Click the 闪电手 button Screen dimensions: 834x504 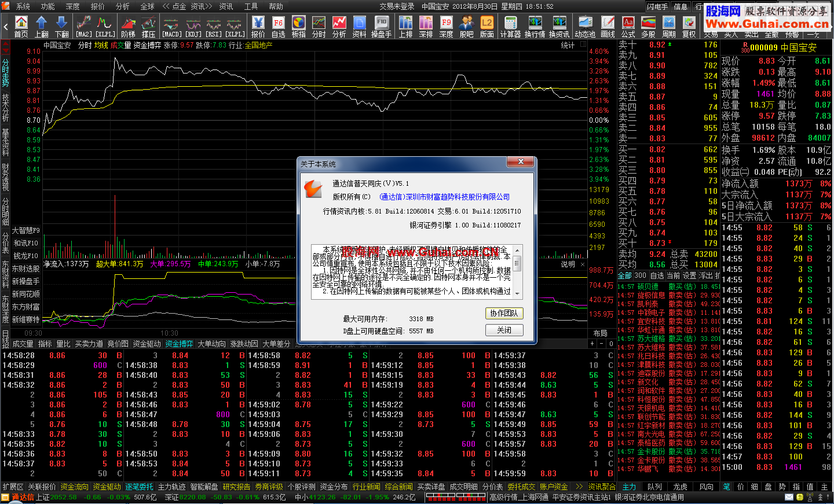[x=658, y=6]
